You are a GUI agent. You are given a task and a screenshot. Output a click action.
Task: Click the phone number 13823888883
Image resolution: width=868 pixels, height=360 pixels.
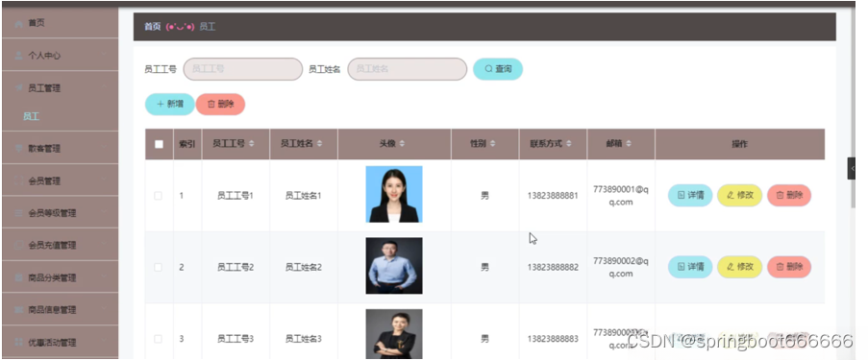553,339
